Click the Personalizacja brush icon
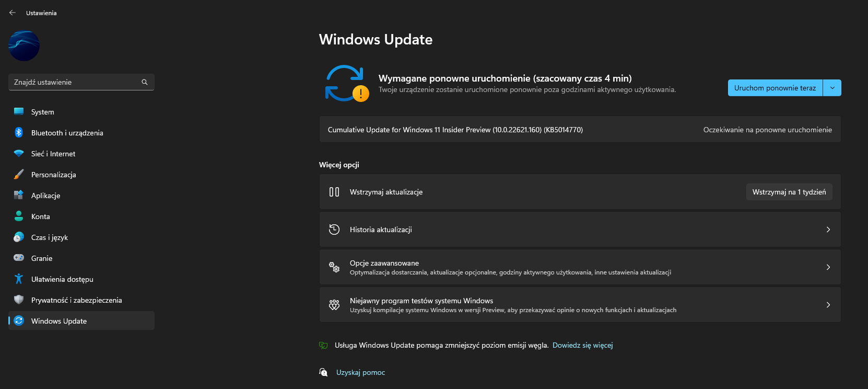 [19, 174]
